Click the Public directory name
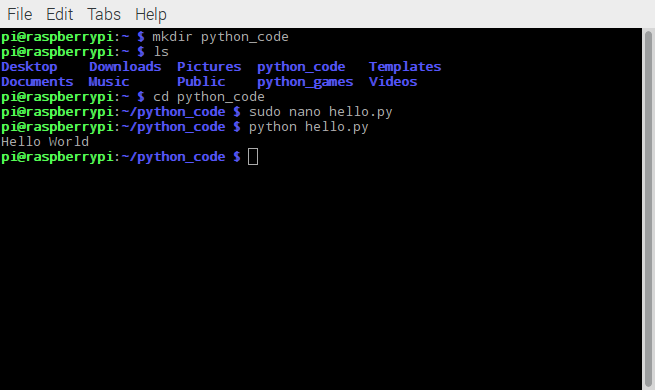655x390 pixels. (201, 81)
